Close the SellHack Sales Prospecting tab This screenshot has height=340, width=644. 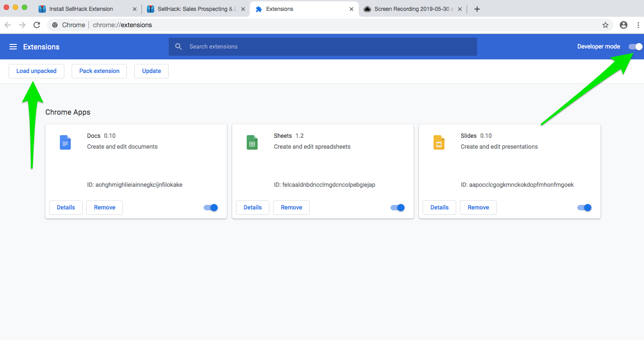click(243, 9)
